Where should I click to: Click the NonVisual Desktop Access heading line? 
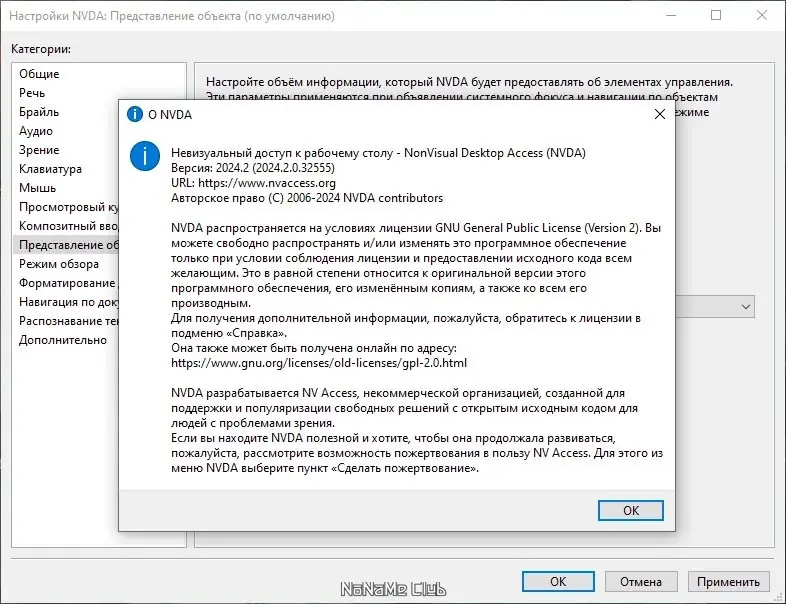pos(378,153)
